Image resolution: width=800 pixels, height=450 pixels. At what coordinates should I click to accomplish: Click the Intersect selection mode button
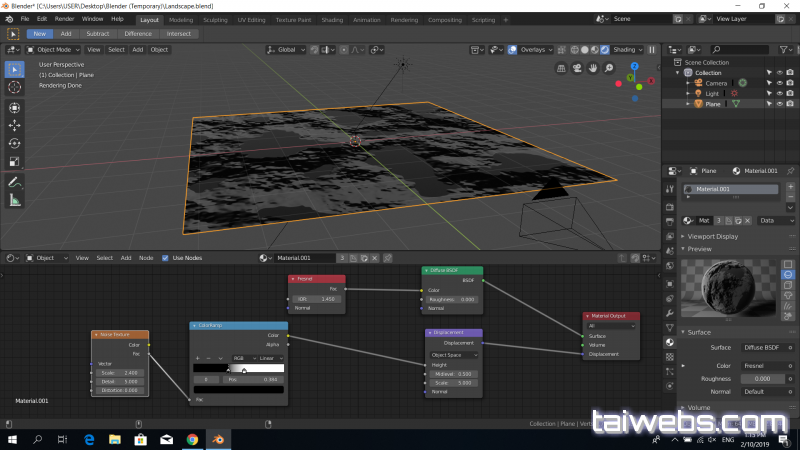179,33
